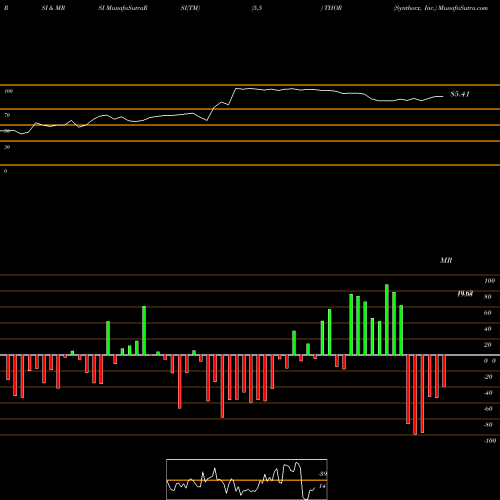Click the RSI value 85.41 label

click(x=460, y=94)
